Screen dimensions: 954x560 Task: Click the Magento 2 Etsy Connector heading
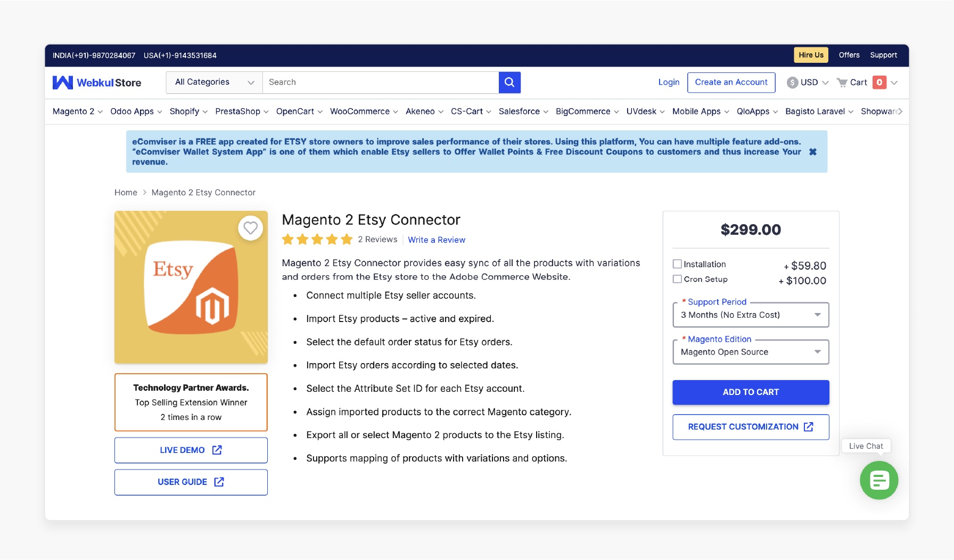[x=371, y=220]
